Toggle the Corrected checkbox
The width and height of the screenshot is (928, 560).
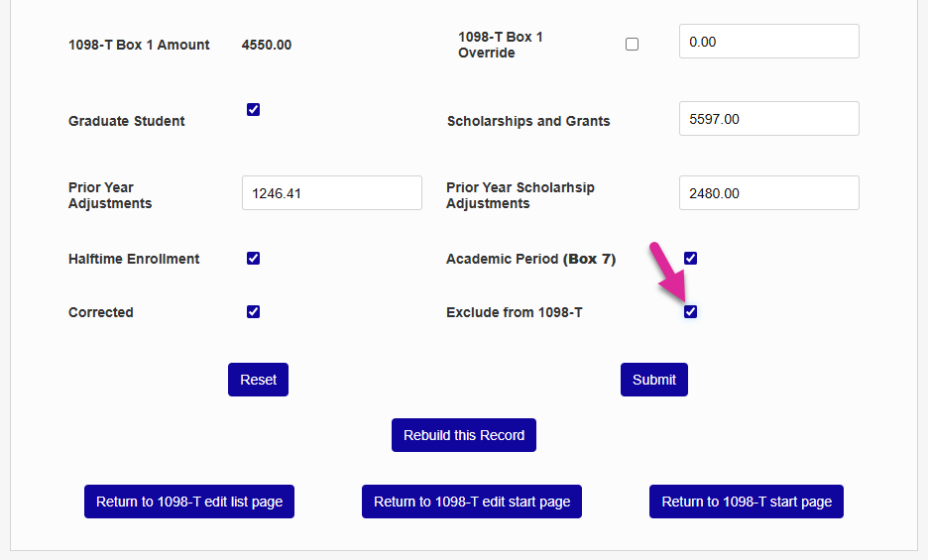253,312
